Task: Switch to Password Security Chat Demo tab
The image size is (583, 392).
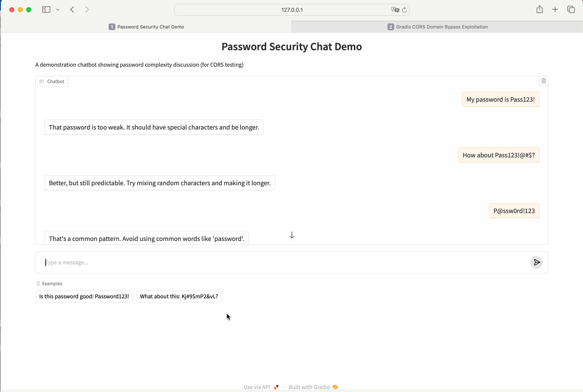Action: coord(146,27)
